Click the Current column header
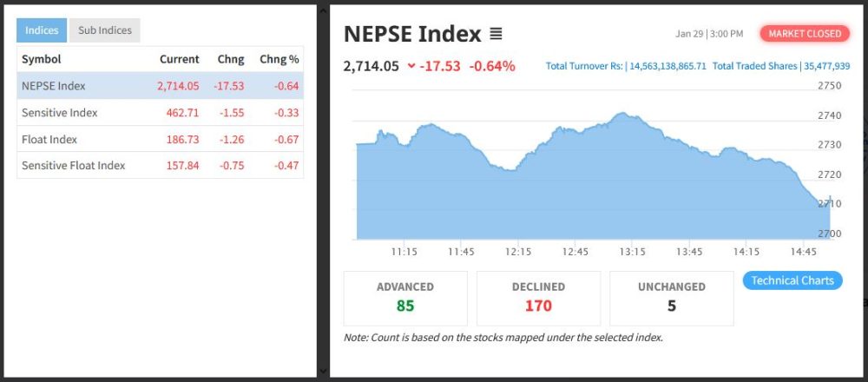 pos(179,59)
